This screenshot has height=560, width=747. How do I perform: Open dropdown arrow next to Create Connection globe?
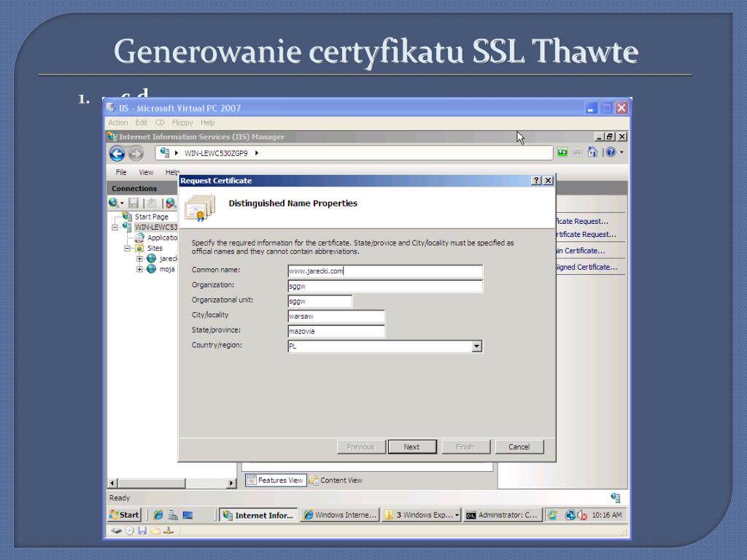click(x=122, y=203)
